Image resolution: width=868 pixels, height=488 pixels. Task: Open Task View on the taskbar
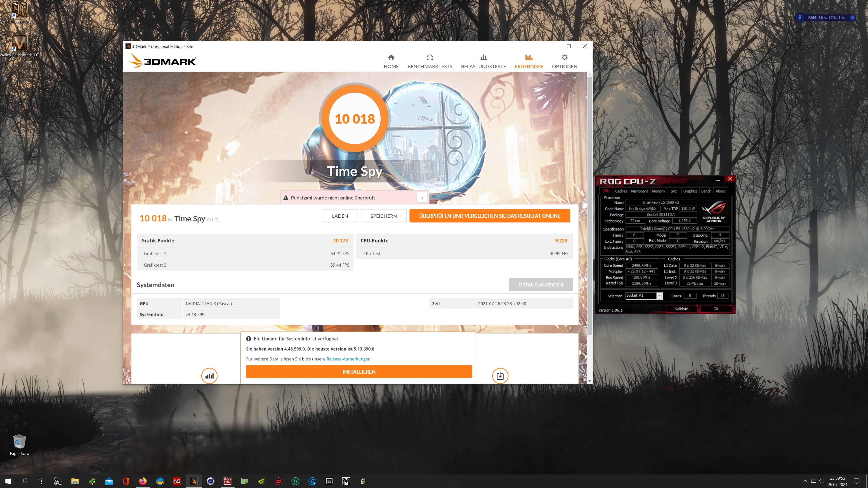pyautogui.click(x=40, y=481)
